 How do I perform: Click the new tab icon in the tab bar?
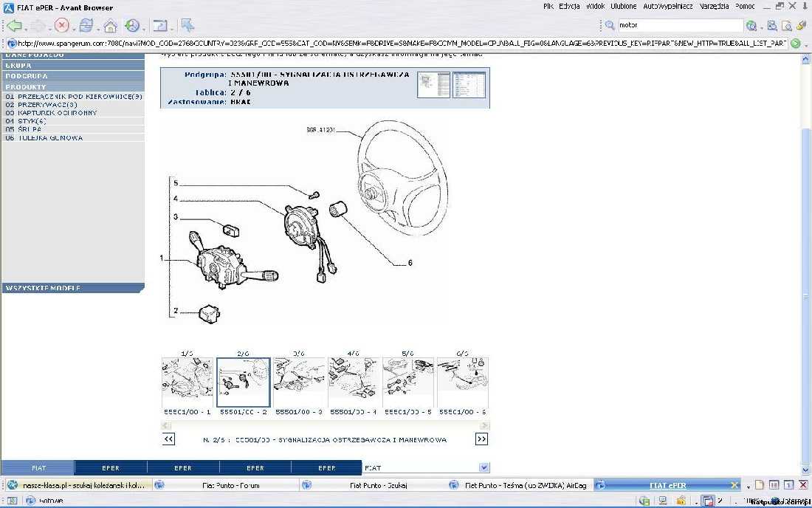(x=760, y=485)
